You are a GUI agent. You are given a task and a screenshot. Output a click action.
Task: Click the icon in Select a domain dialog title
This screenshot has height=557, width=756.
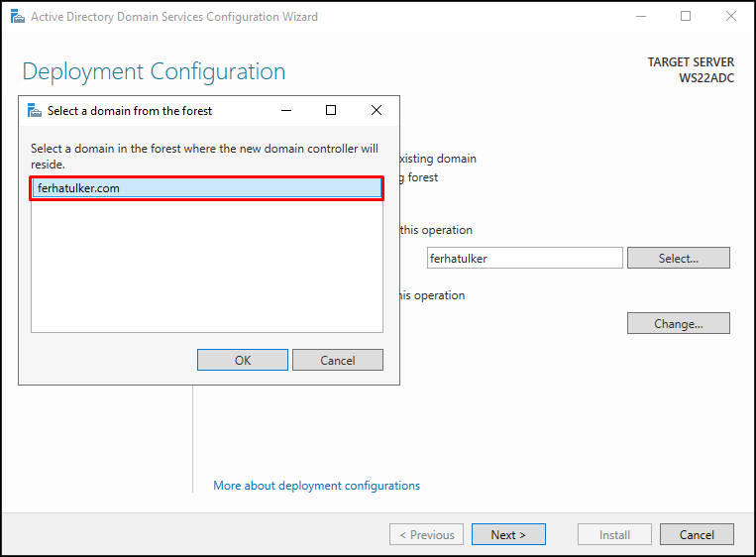35,110
